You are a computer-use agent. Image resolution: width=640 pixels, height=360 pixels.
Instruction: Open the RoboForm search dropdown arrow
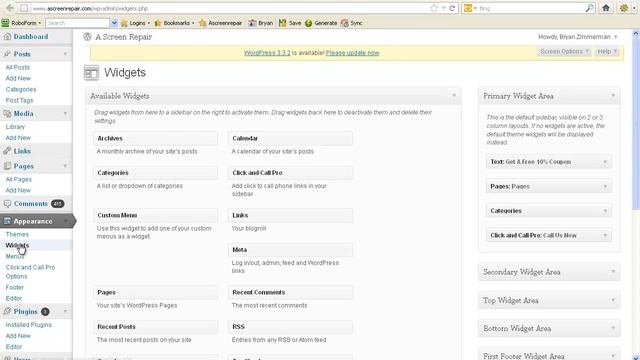114,23
